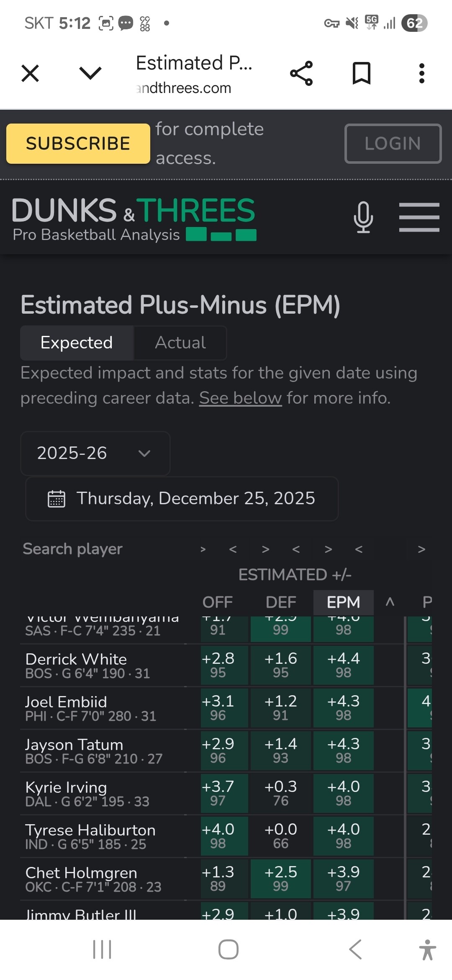Expand the browser tab chevron menu
This screenshot has height=980, width=452.
point(90,73)
